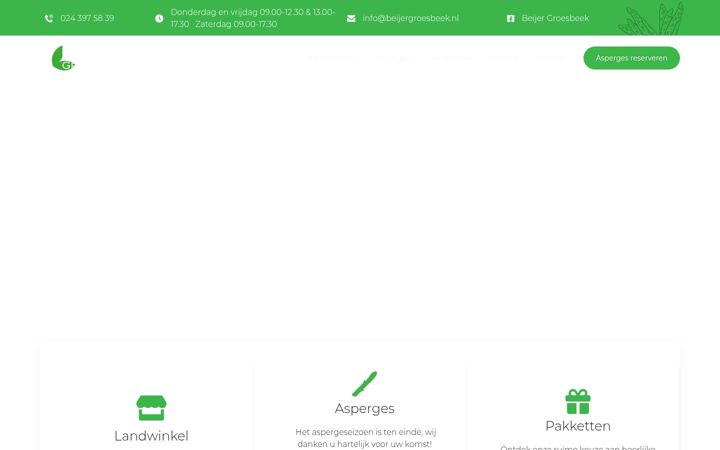Image resolution: width=720 pixels, height=450 pixels.
Task: Open the Beijer Groesbeek Facebook link
Action: point(555,18)
